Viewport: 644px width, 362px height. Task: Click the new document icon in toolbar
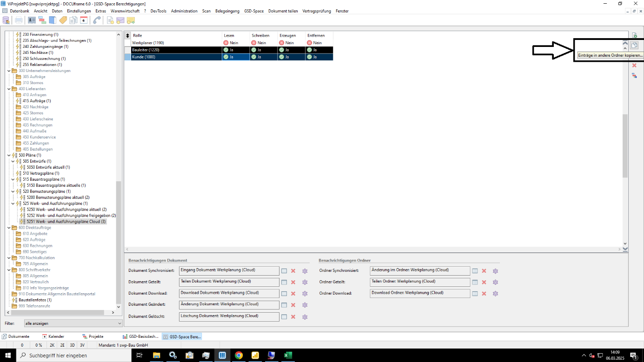110,20
